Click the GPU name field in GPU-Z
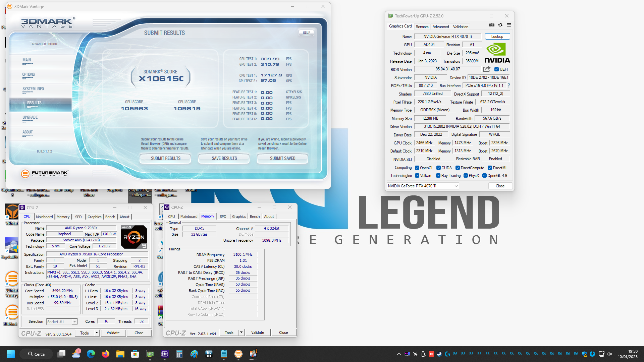 [x=447, y=37]
